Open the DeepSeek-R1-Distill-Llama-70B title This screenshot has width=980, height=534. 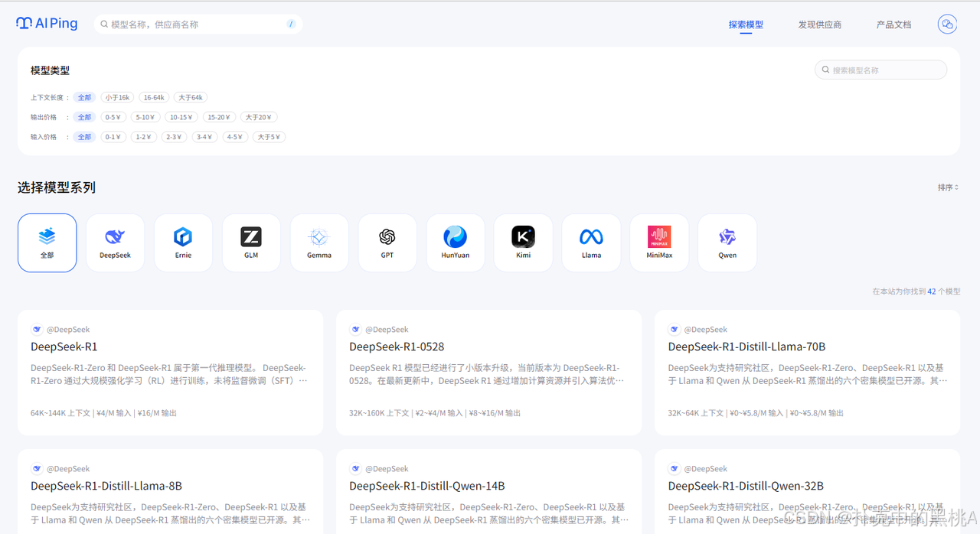coord(746,347)
